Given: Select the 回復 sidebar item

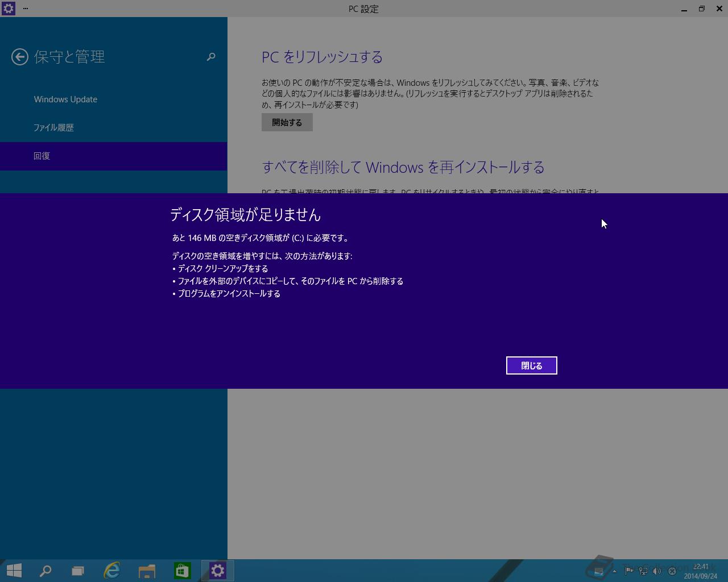Looking at the screenshot, I should pyautogui.click(x=114, y=156).
